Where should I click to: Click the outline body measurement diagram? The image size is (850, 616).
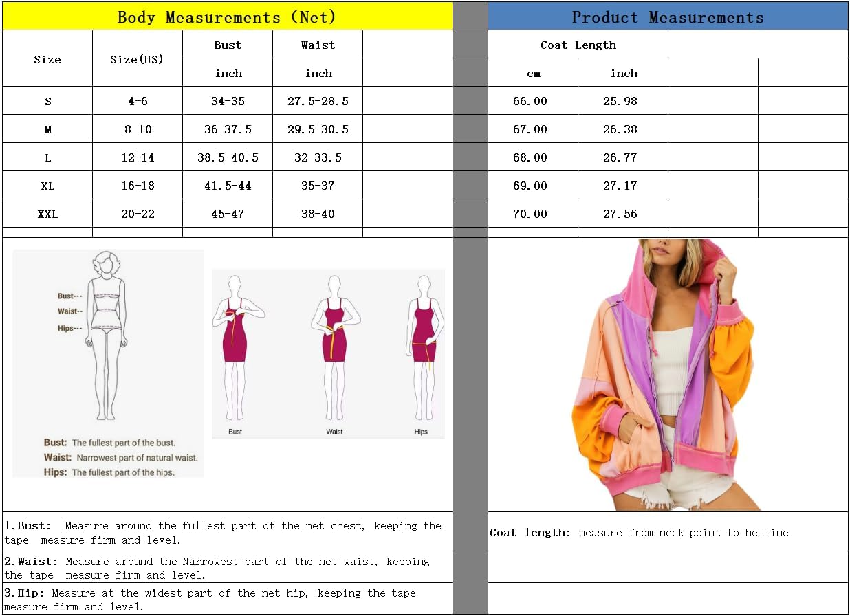coord(107,335)
